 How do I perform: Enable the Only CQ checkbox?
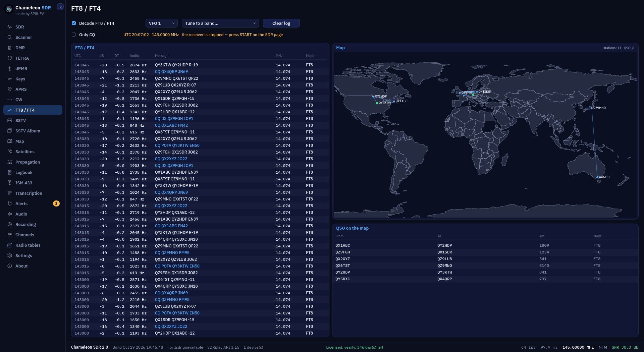tap(74, 35)
